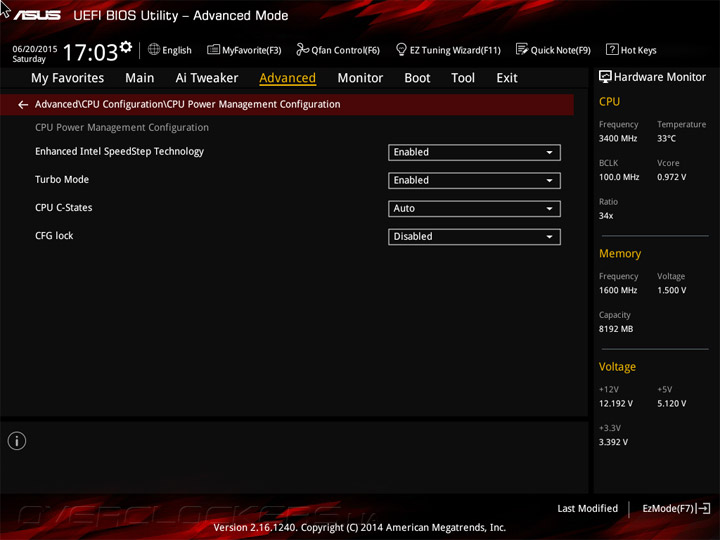
Task: Click Last Modified button
Action: coord(587,508)
